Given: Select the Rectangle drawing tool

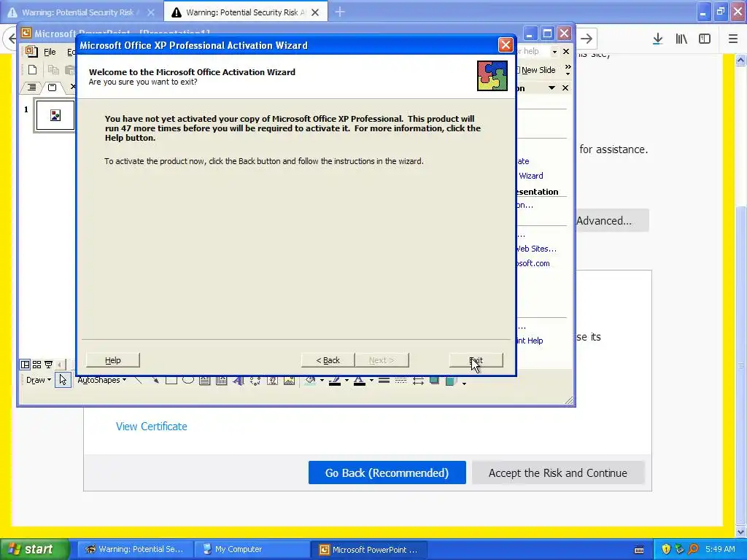Looking at the screenshot, I should (171, 380).
